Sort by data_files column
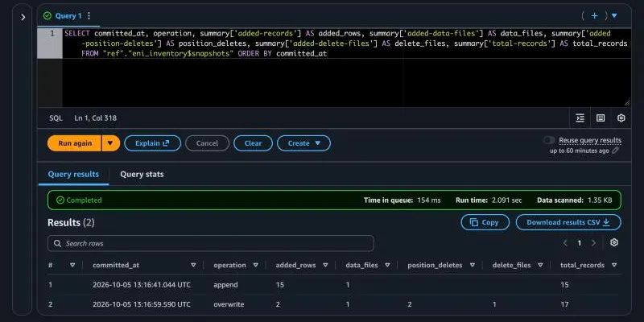 point(387,266)
